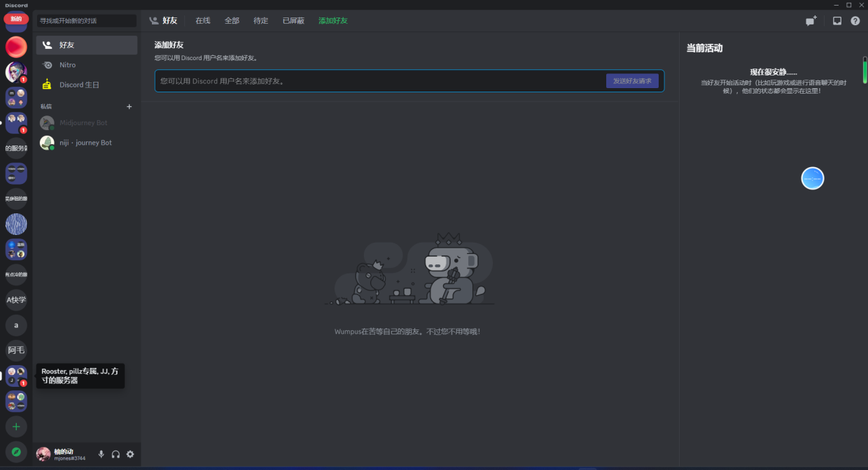Viewport: 868px width, 470px height.
Task: Open Discord 生日 birthday cake entry
Action: (87, 85)
